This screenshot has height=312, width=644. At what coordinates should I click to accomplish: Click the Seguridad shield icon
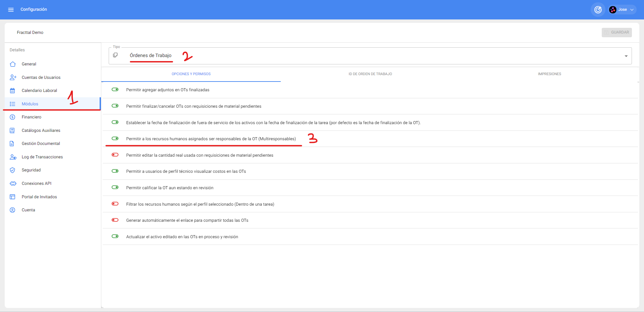pos(13,170)
